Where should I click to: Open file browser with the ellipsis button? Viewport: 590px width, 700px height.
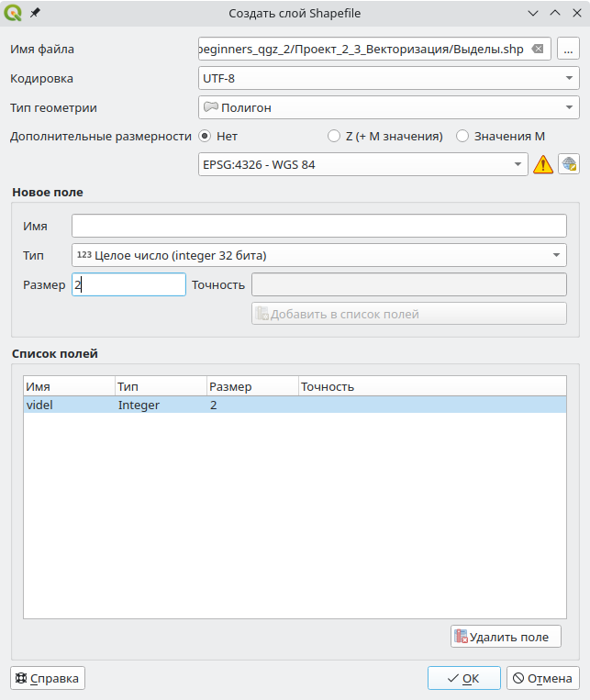click(568, 49)
